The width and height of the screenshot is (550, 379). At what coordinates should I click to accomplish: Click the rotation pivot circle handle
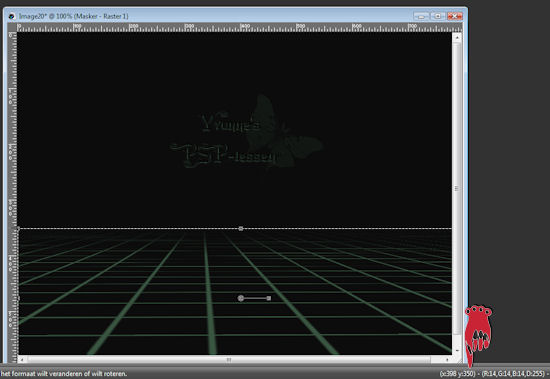pos(241,298)
